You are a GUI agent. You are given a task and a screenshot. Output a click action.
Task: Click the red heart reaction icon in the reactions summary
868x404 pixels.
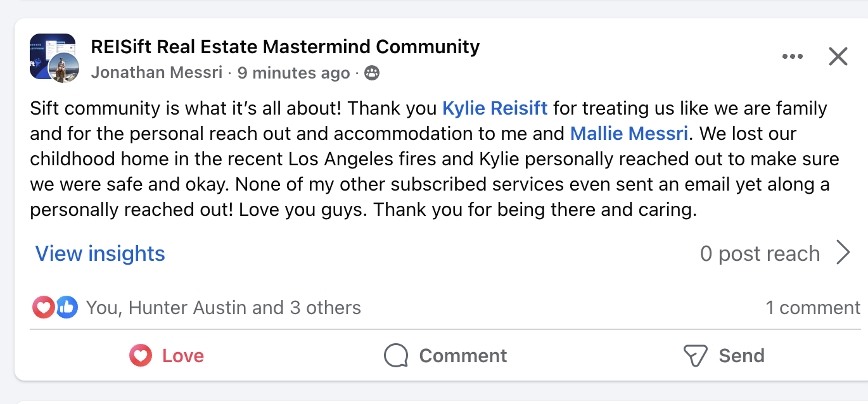(x=43, y=308)
